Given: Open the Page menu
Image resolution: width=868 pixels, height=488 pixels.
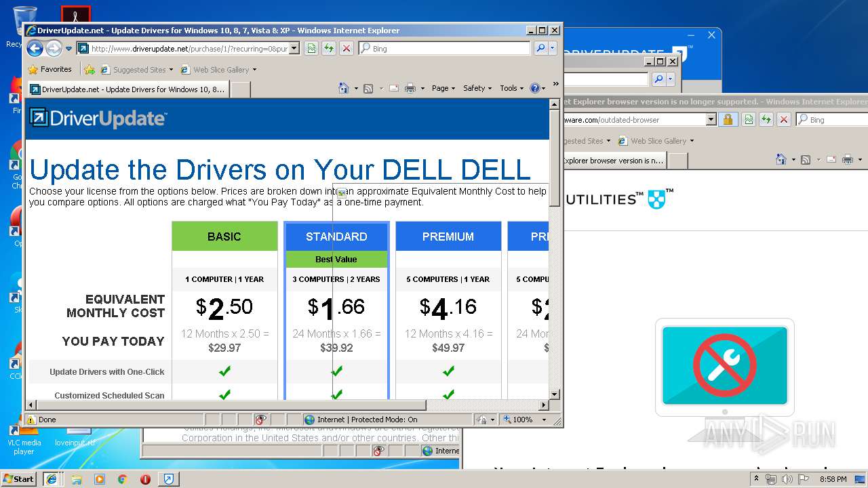Looking at the screenshot, I should click(443, 88).
